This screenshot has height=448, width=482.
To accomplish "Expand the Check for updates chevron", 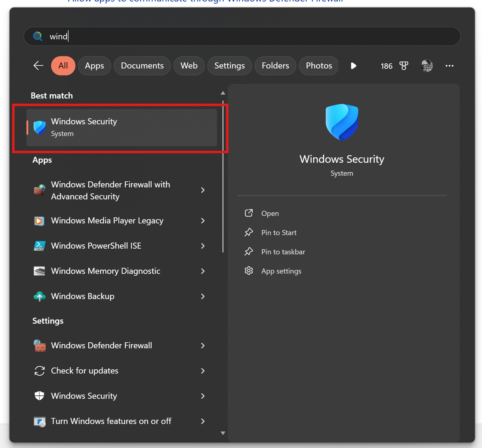I will tap(203, 371).
